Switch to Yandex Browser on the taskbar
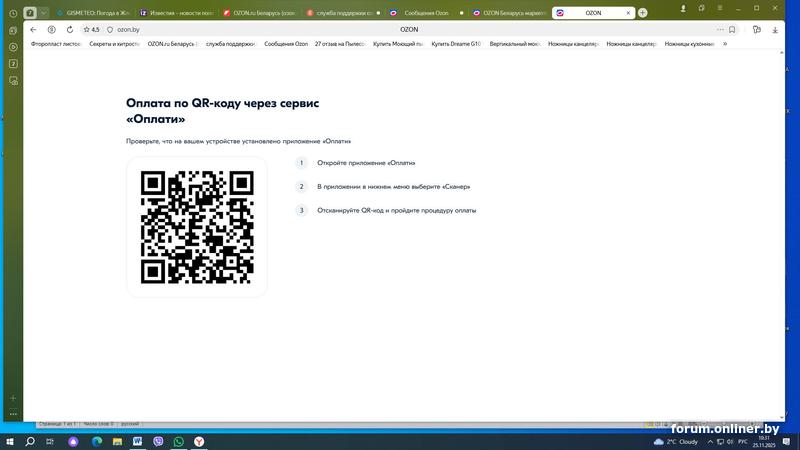This screenshot has width=800, height=450. click(x=199, y=441)
